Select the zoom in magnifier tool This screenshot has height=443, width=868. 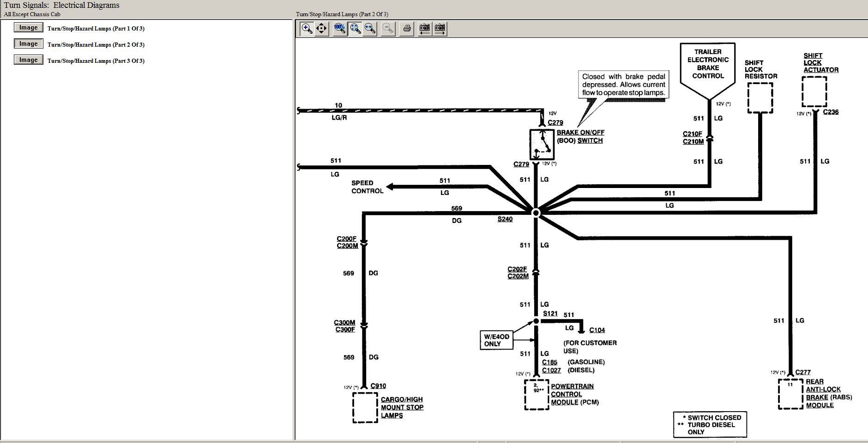point(307,29)
